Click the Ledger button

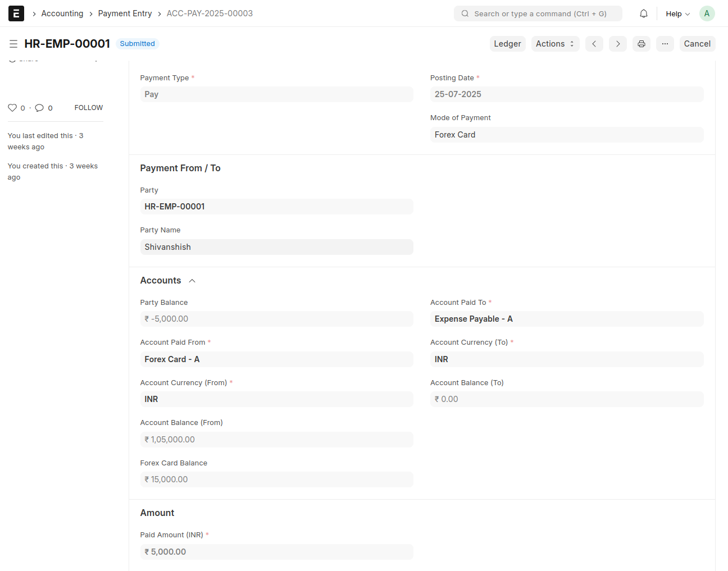click(507, 44)
